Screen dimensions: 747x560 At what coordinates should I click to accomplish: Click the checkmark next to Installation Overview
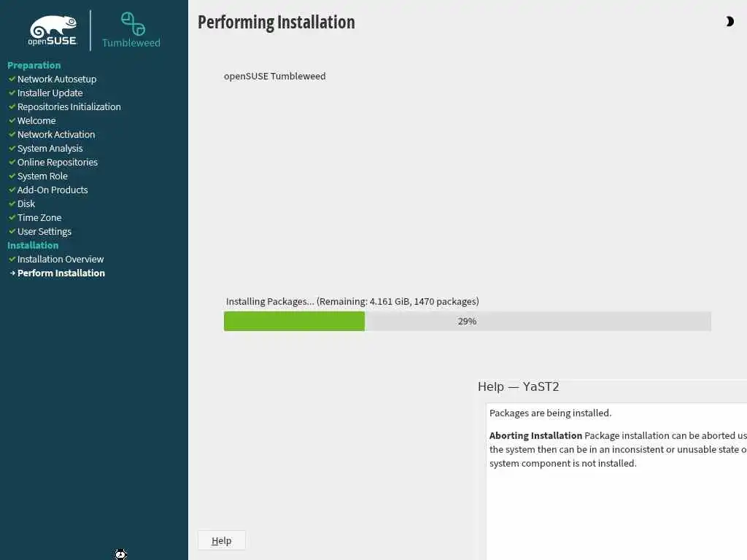pyautogui.click(x=12, y=259)
